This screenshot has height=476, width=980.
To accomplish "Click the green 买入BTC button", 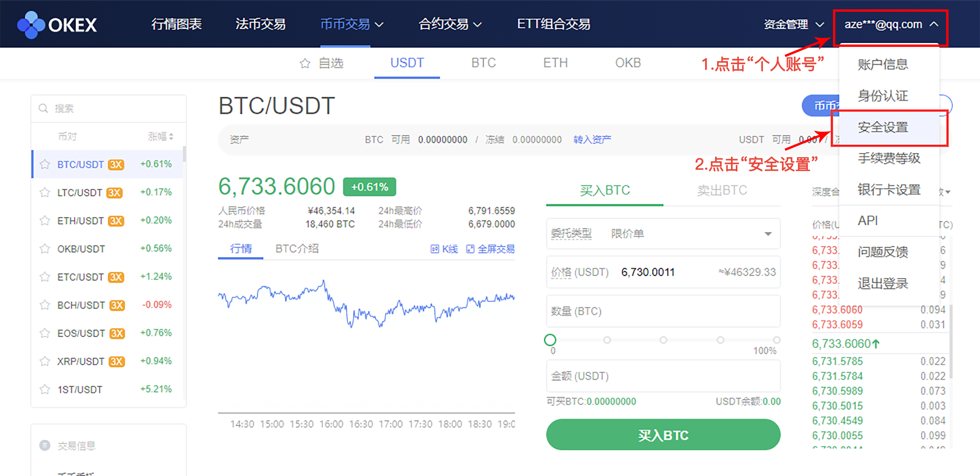I will click(x=663, y=434).
